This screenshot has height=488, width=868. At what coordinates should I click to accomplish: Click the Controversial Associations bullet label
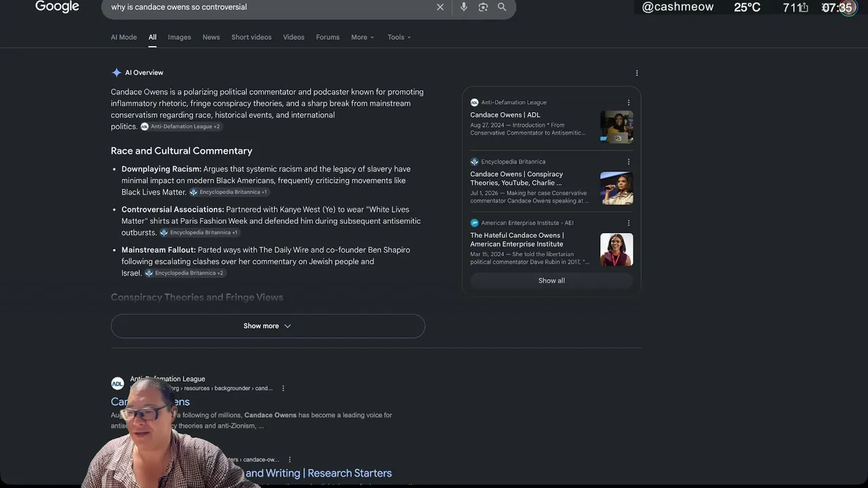click(x=173, y=209)
